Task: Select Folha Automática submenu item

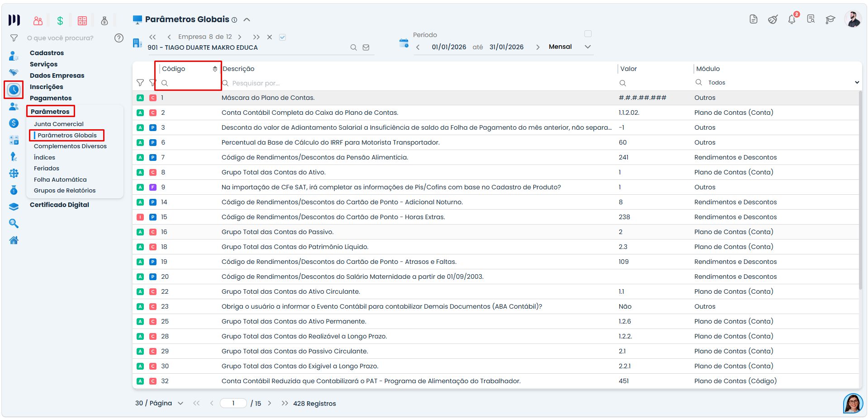Action: 60,179
